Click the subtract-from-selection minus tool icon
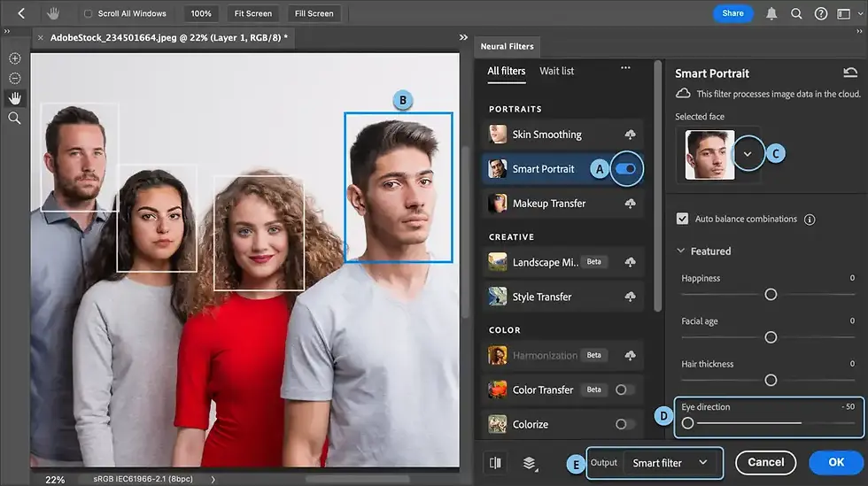This screenshot has width=868, height=486. tap(15, 78)
